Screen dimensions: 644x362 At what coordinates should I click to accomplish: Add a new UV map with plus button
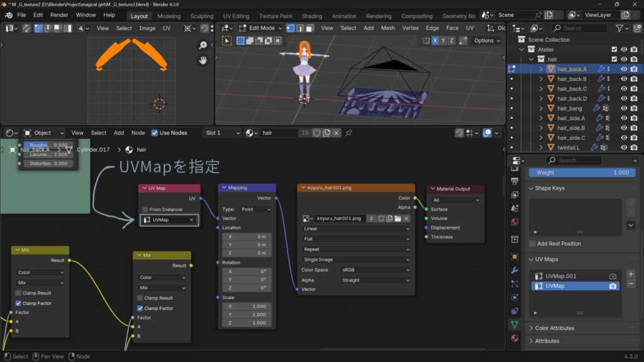631,274
